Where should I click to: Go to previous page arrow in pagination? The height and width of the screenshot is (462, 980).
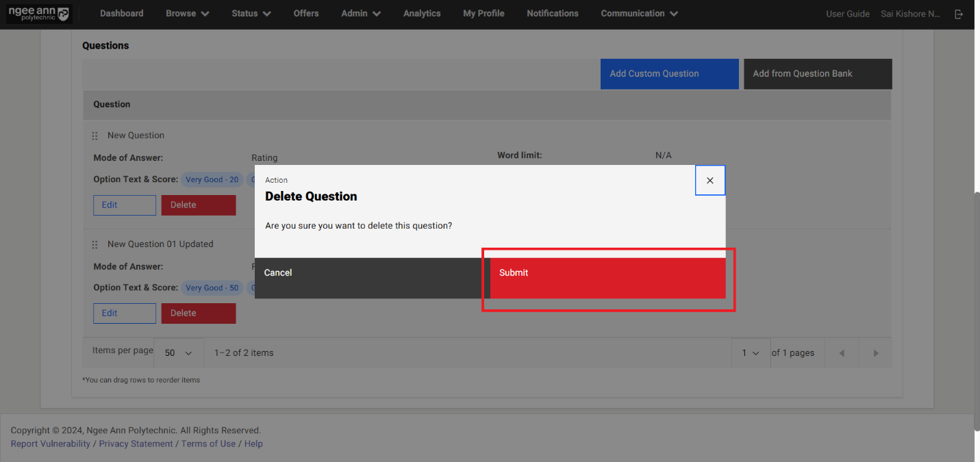coord(842,353)
